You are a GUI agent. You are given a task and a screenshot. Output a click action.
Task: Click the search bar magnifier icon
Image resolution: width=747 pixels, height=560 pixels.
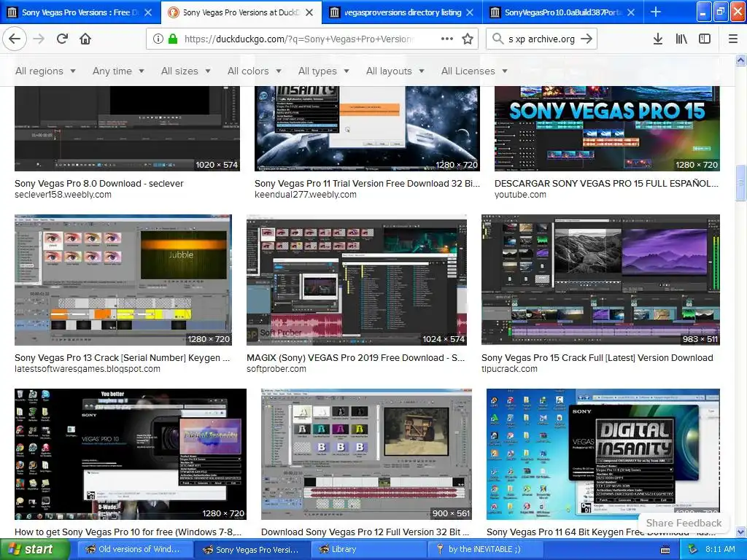tap(498, 39)
